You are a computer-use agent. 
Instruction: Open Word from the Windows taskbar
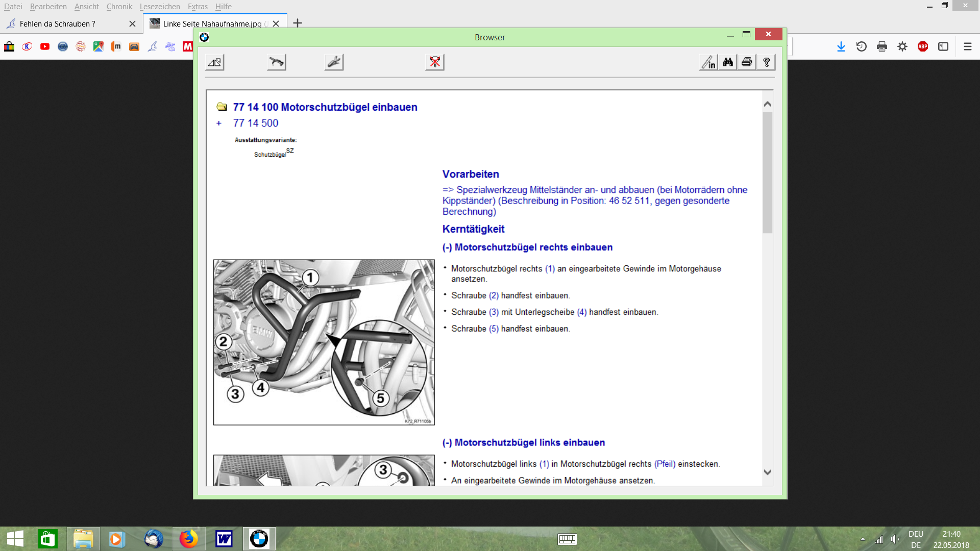(x=224, y=539)
